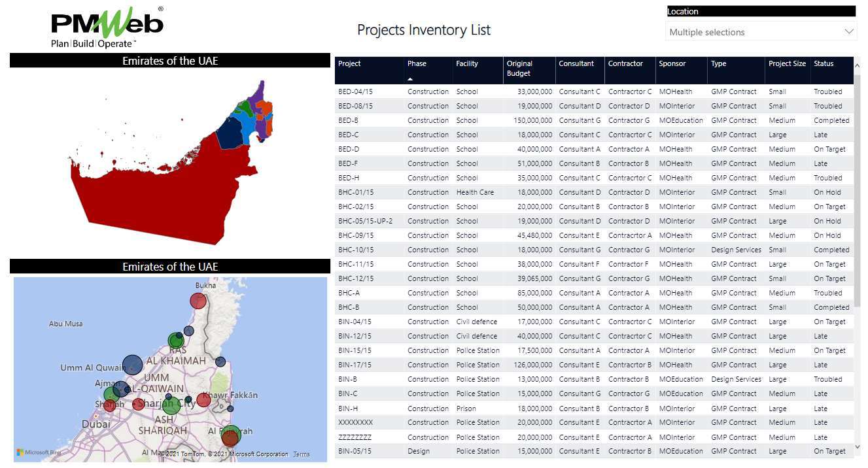Viewport: 868px width, 468px height.
Task: Click the PMWeb logo
Action: point(107,27)
